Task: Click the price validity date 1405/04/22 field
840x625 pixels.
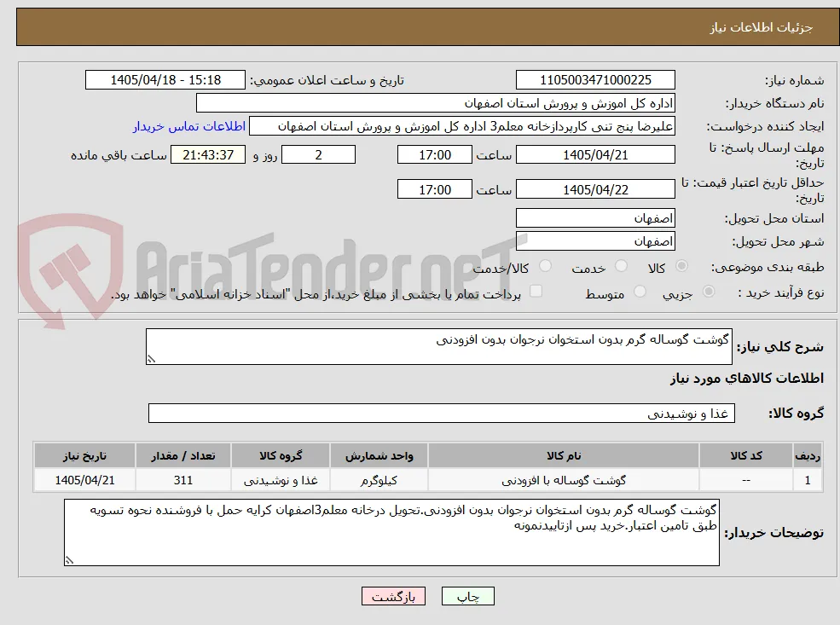Action: [595, 189]
